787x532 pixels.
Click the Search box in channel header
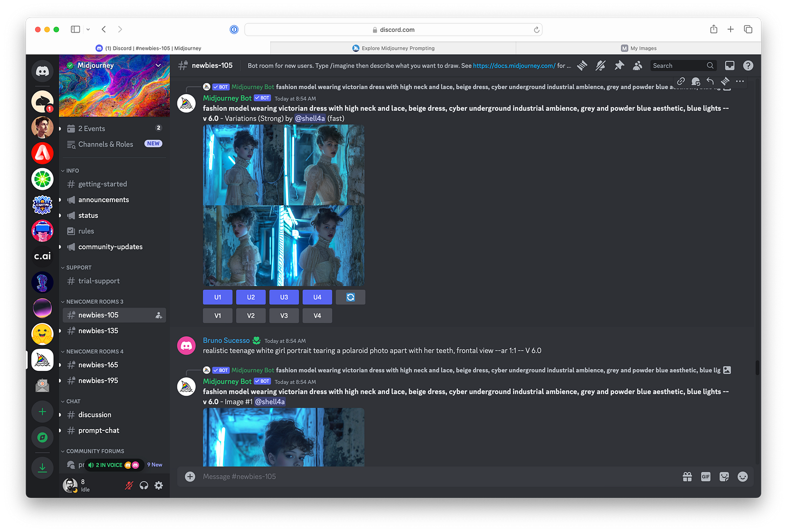(x=683, y=65)
